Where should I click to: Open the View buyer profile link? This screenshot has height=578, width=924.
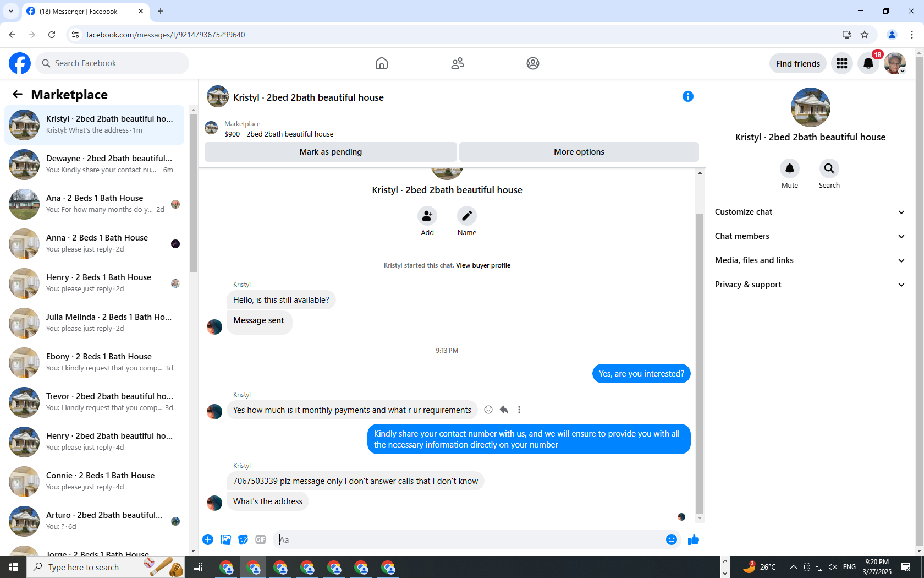pos(483,265)
